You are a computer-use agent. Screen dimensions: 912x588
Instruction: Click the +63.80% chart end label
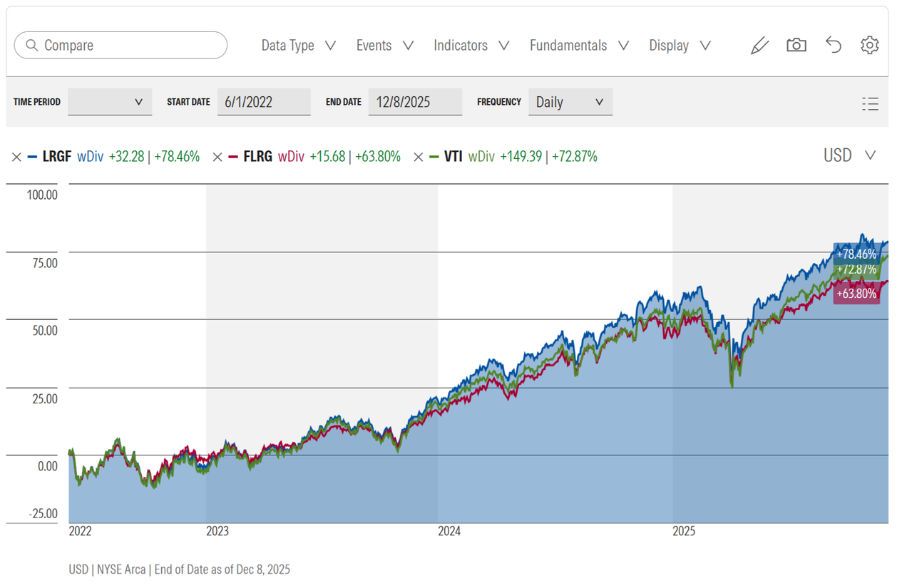point(856,293)
